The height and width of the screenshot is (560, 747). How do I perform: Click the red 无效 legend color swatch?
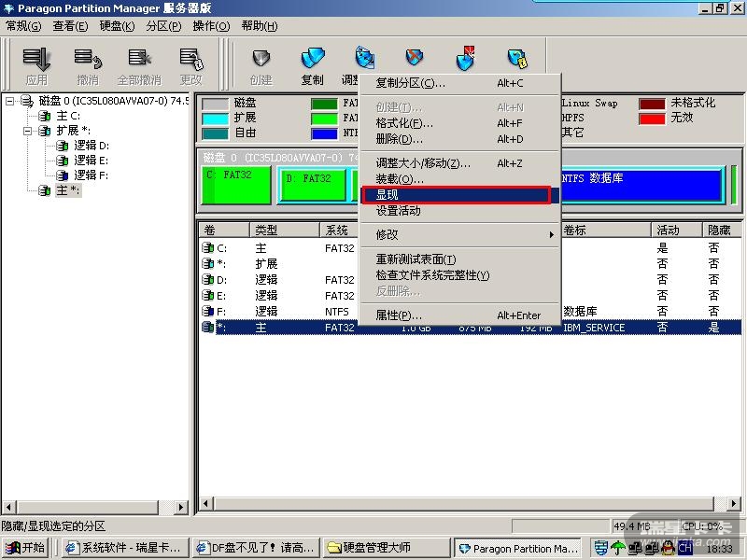pyautogui.click(x=652, y=119)
